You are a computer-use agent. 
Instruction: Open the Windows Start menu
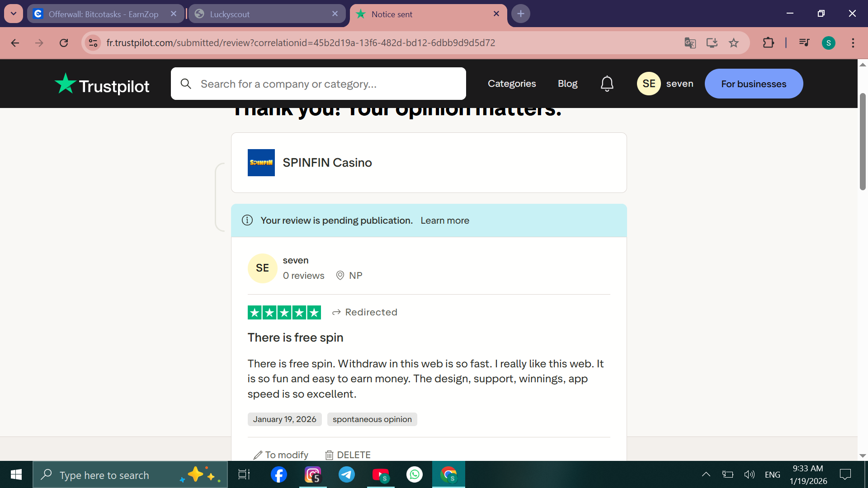pos(16,474)
